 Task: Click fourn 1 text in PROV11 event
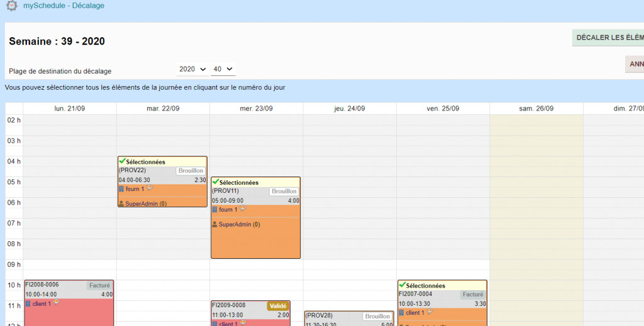point(228,210)
